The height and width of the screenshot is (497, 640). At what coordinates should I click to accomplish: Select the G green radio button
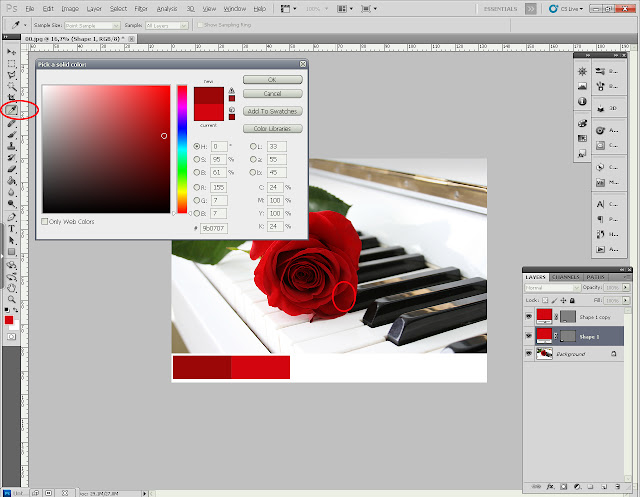[x=197, y=200]
